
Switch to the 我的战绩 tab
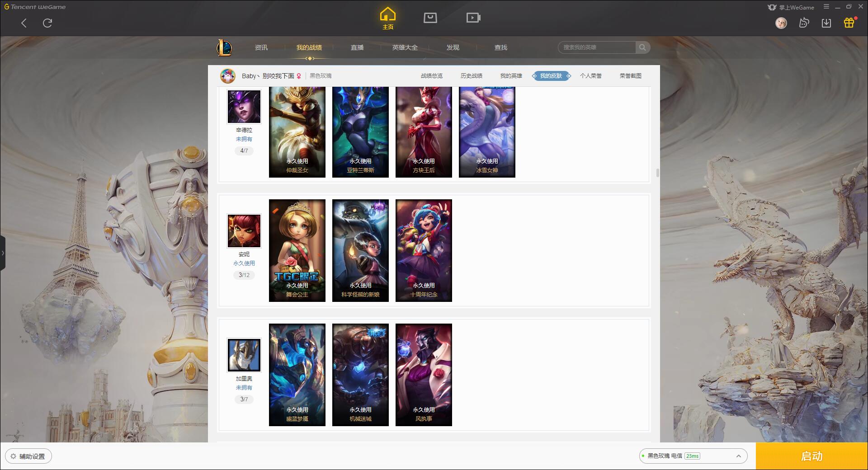309,47
